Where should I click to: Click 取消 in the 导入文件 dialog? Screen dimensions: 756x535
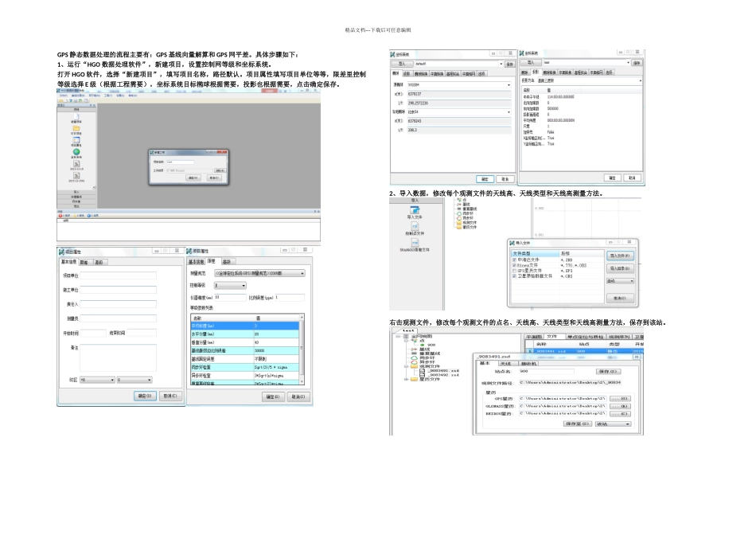(x=620, y=298)
